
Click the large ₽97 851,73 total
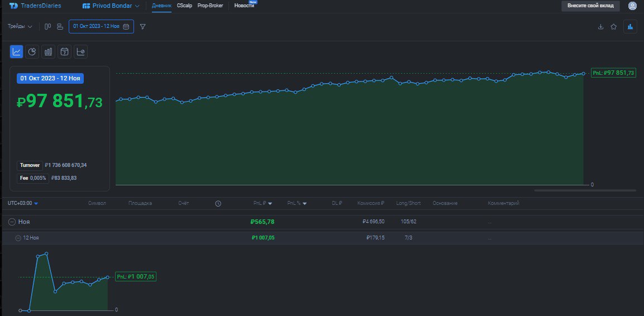pos(60,101)
